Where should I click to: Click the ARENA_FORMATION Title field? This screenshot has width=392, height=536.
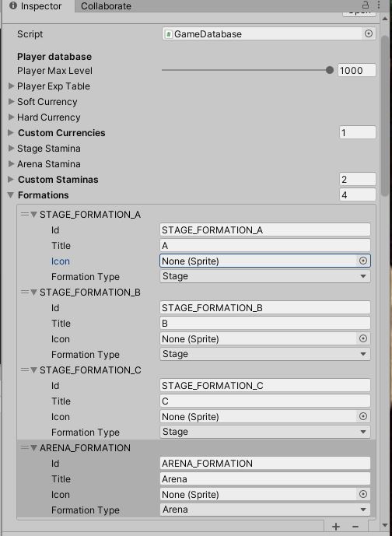point(265,478)
